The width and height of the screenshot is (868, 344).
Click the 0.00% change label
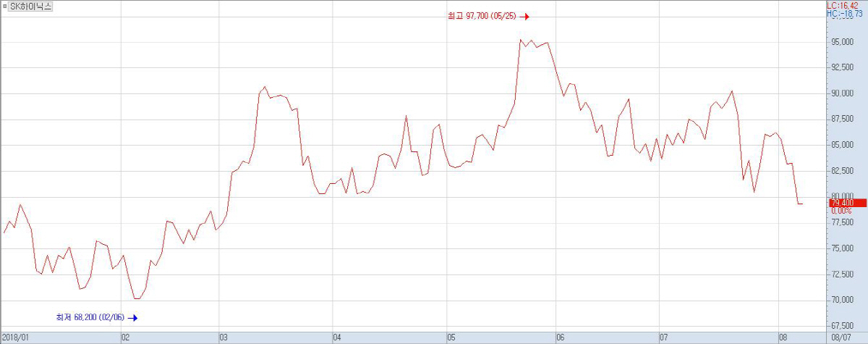click(x=841, y=211)
